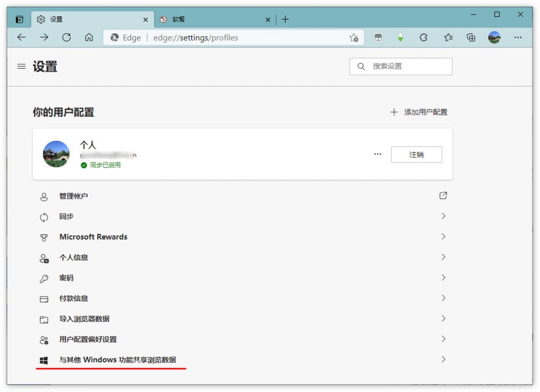The width and height of the screenshot is (540, 392).
Task: Go to the home page icon
Action: (x=89, y=37)
